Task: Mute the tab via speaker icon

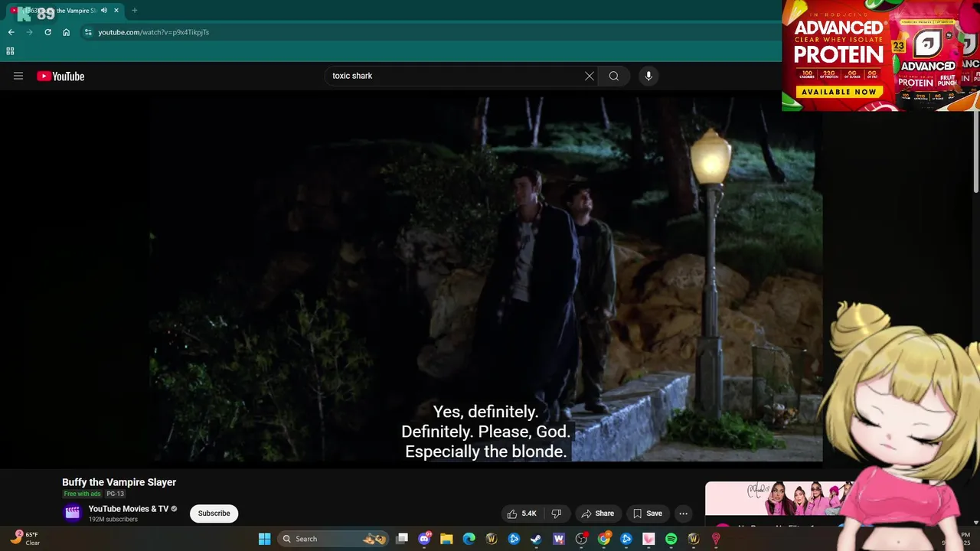Action: [x=104, y=11]
